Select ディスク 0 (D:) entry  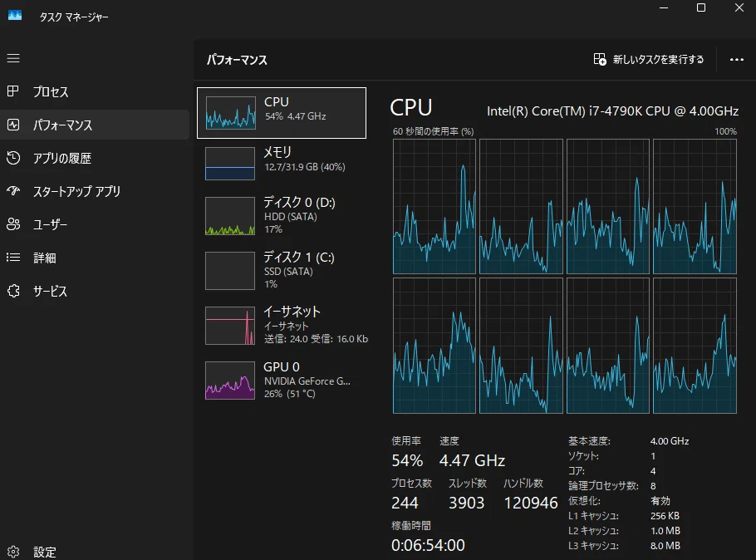tap(282, 215)
